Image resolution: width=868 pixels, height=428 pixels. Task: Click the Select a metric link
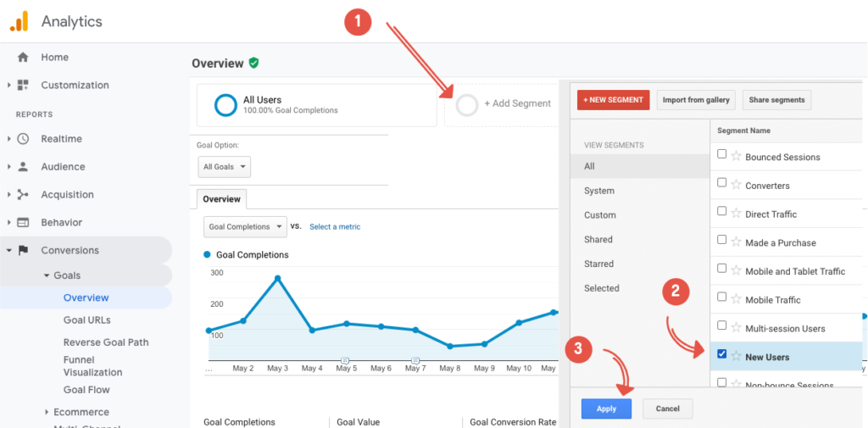tap(335, 227)
